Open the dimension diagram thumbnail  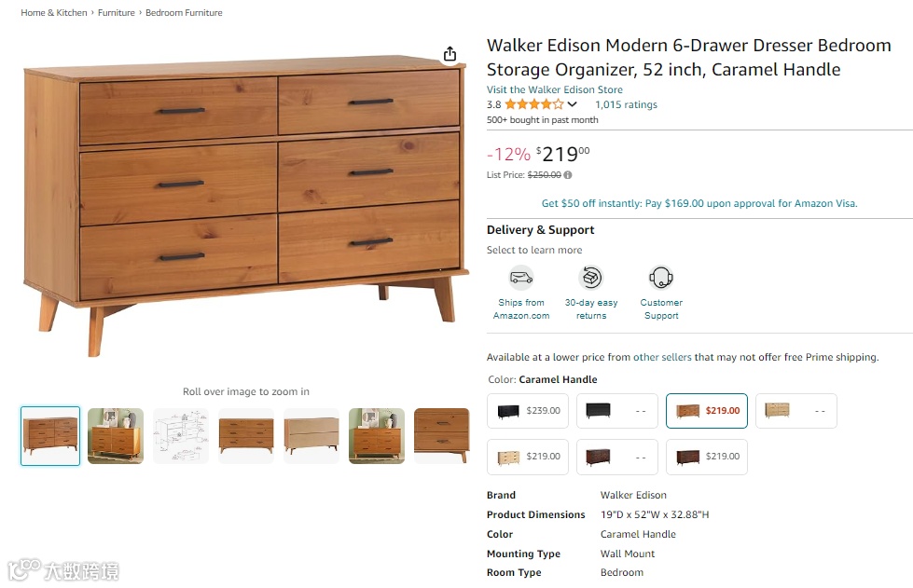tap(181, 436)
